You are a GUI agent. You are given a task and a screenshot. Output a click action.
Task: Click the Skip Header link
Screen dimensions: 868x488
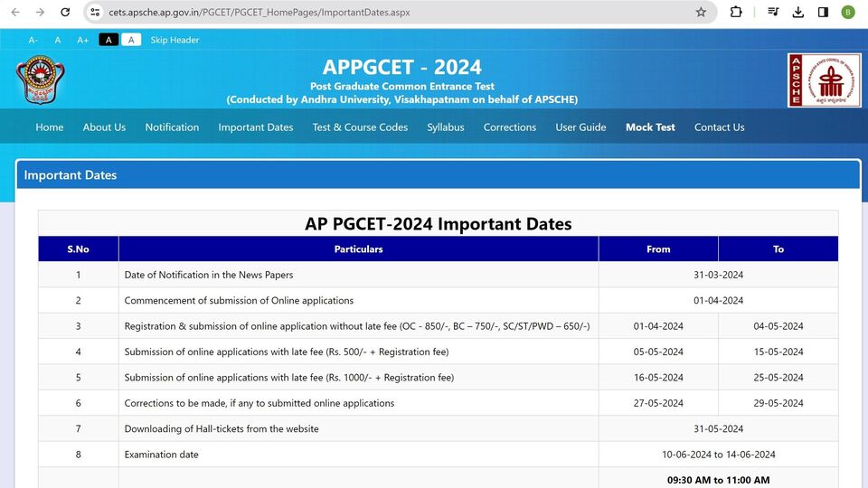point(175,40)
